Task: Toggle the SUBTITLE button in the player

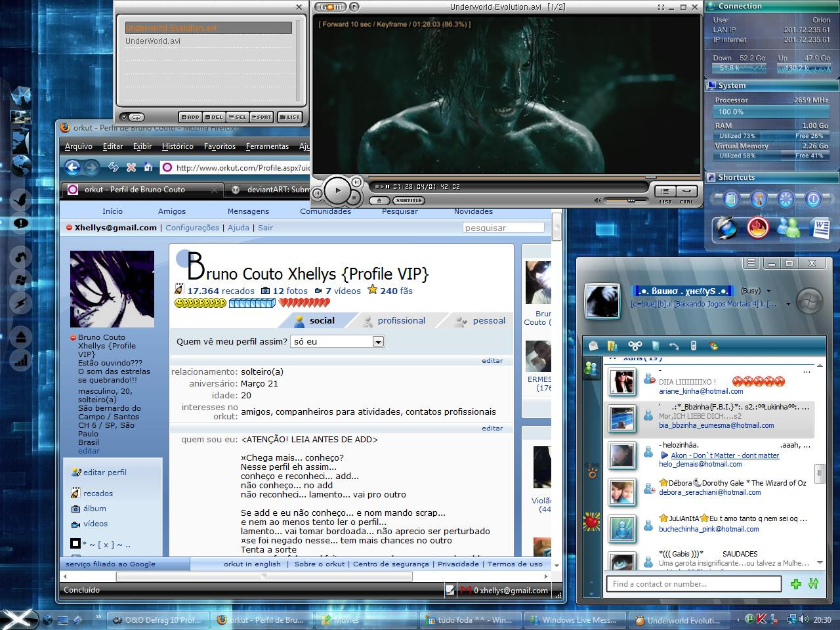Action: [x=408, y=201]
